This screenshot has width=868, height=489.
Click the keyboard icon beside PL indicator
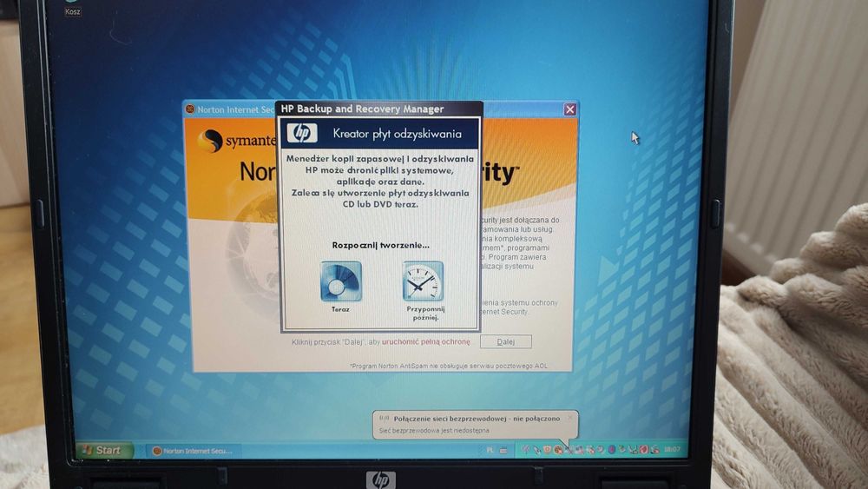[x=503, y=450]
